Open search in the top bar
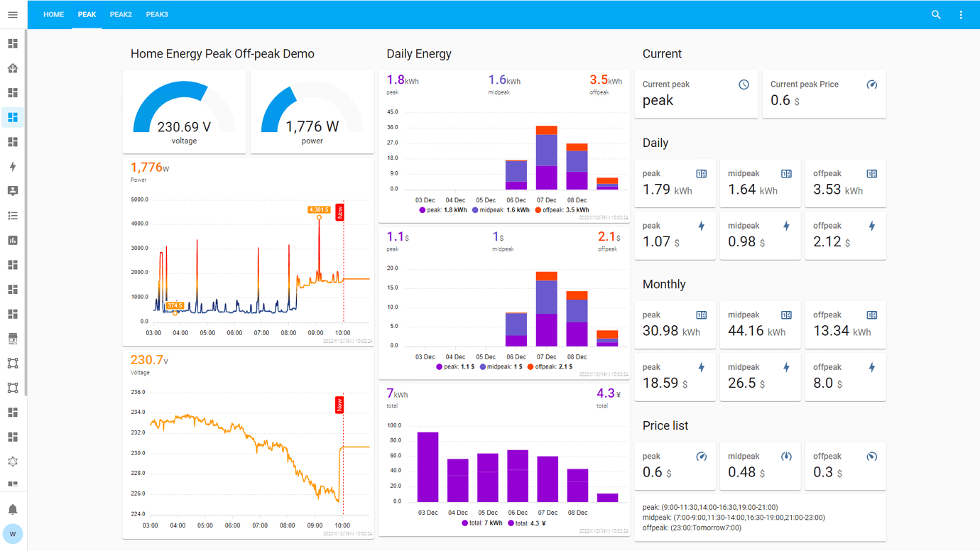 [x=936, y=14]
